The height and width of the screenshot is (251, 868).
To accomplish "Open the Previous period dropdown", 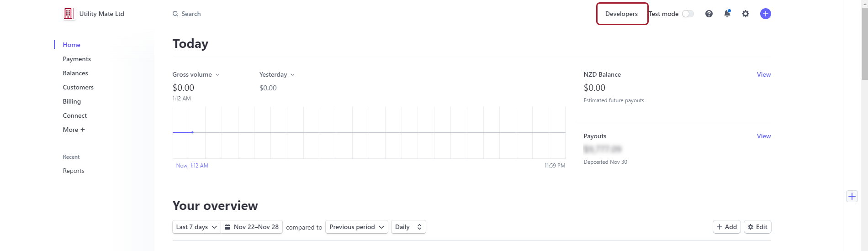I will point(356,227).
